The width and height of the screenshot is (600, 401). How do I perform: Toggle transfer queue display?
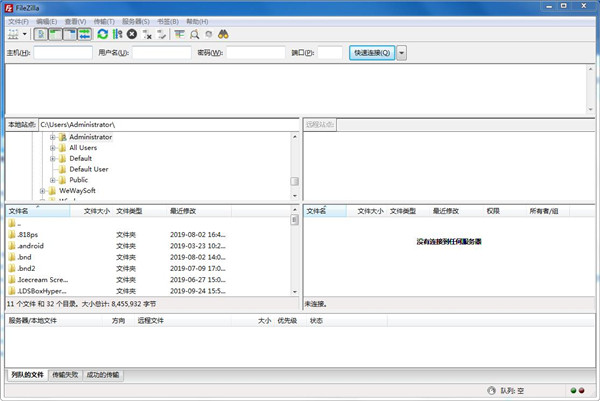[84, 34]
